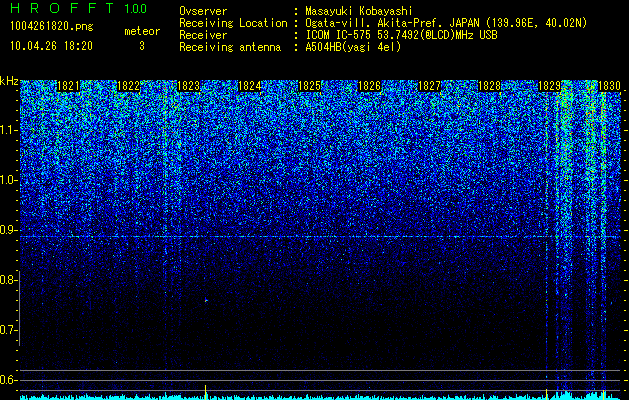Select the A504HB(yagi 4el) antenna text
The image size is (629, 400).
(353, 47)
